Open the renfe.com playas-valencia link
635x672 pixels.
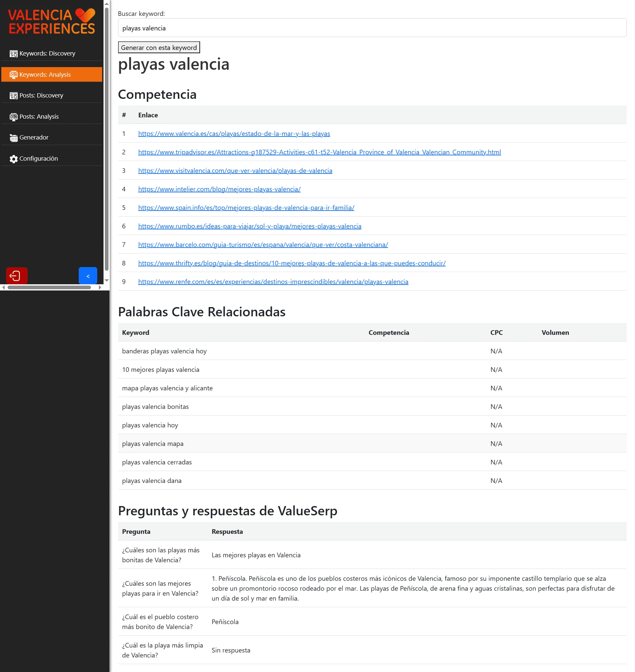[273, 282]
